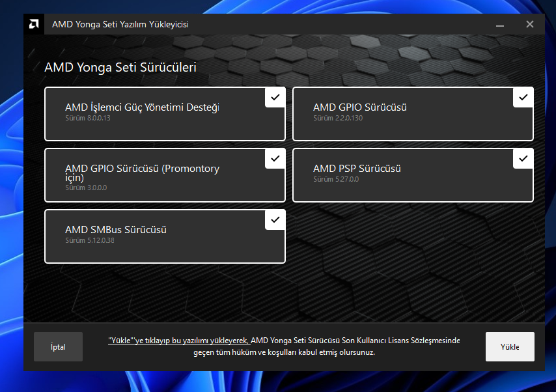The width and height of the screenshot is (556, 392).
Task: Click 'geçen tüm hüküm ve koşulları' license text
Action: 245,353
